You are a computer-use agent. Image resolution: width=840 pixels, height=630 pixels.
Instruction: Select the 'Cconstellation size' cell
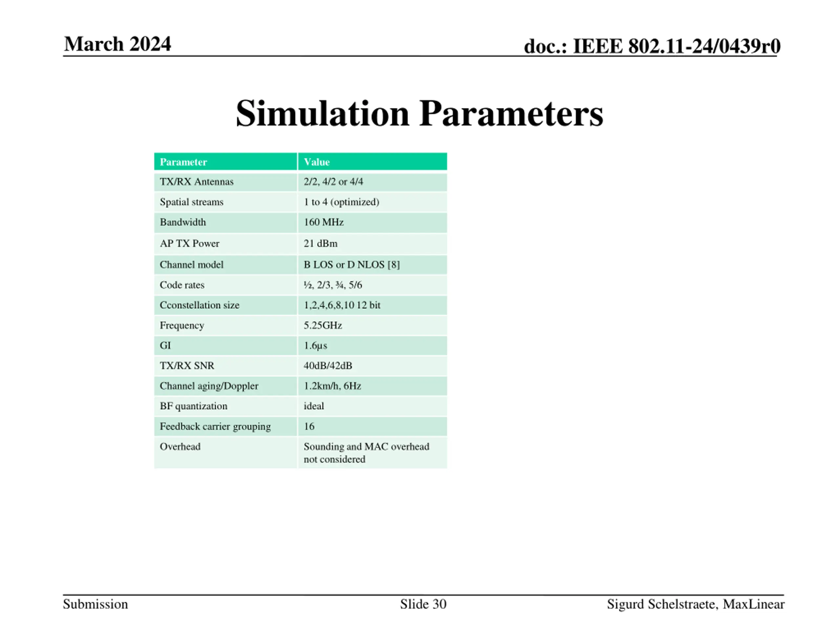tap(225, 305)
